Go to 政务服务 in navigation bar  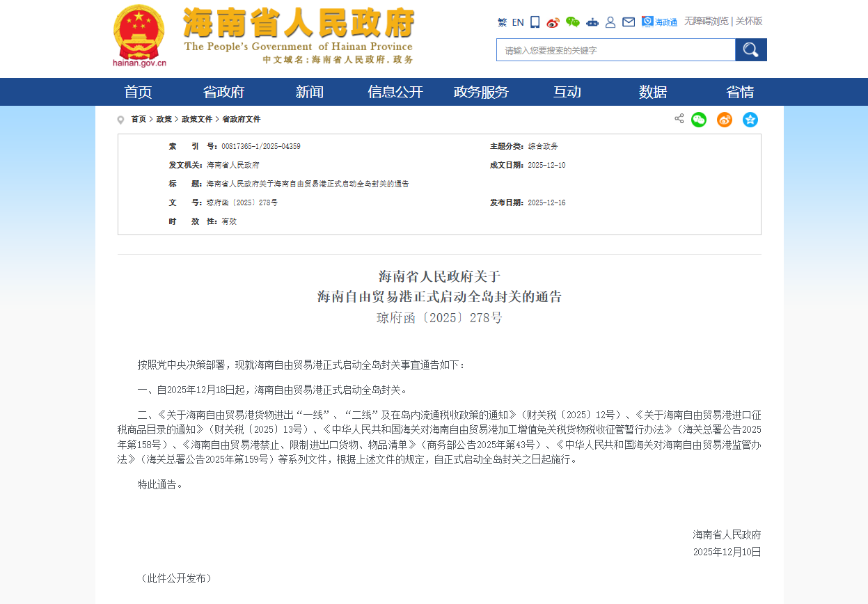pos(481,92)
